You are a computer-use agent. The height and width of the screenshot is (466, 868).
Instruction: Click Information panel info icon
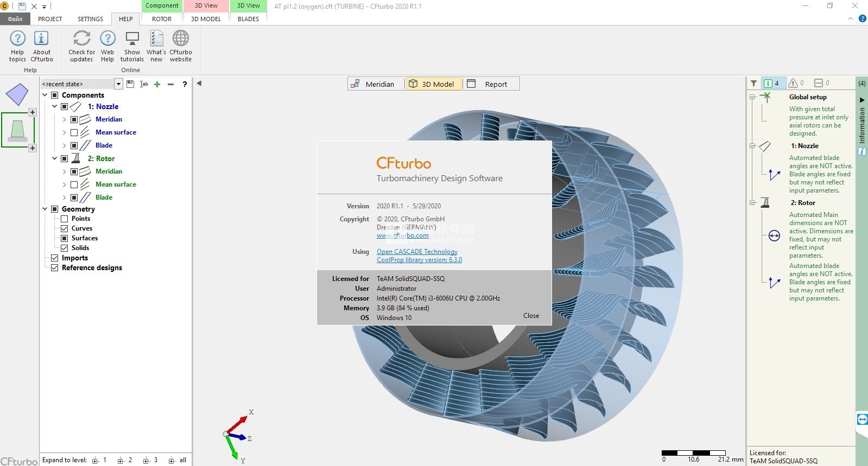pos(862,151)
